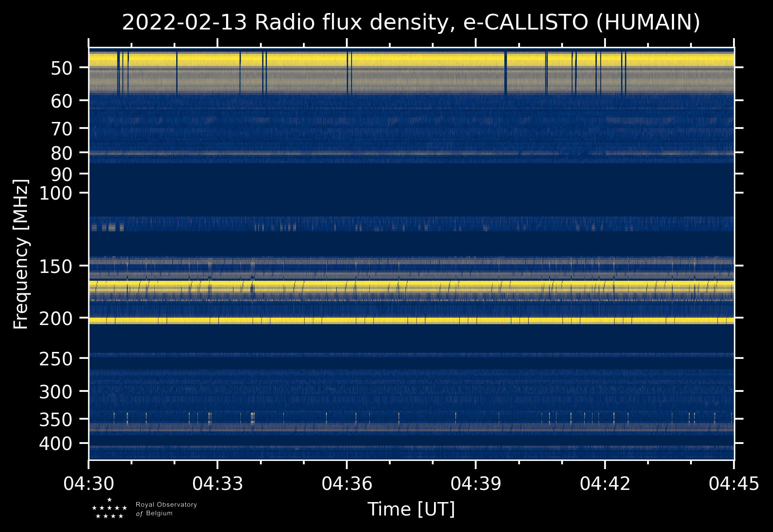Select the 04:45 time tick label
Viewport: 773px width, 532px height.
(x=734, y=483)
